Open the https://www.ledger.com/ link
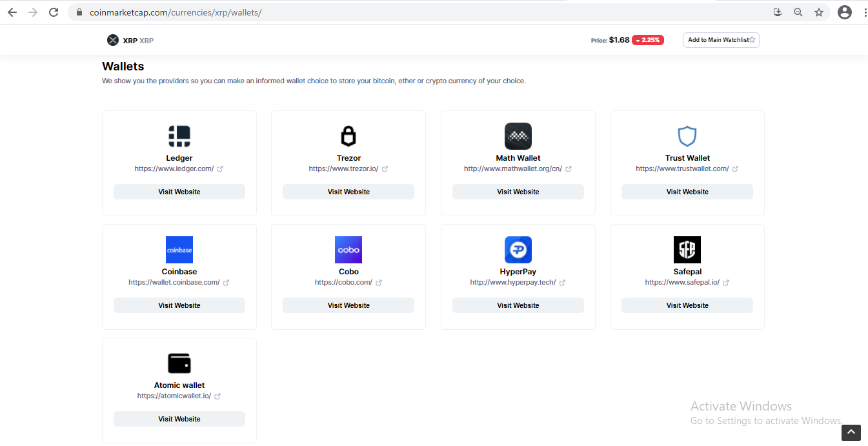This screenshot has height=446, width=868. pos(174,168)
